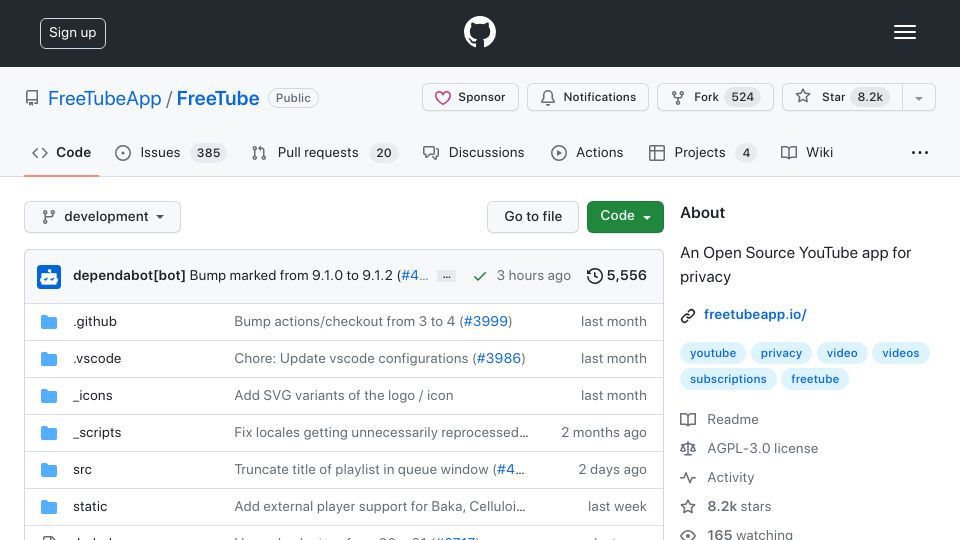Click the .vscode folder icon
The width and height of the screenshot is (960, 540).
click(49, 359)
